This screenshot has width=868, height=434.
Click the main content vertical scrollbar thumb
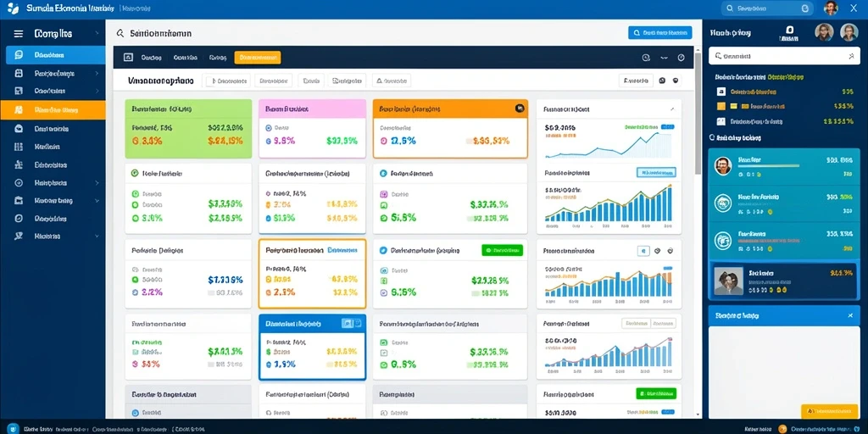pyautogui.click(x=698, y=114)
